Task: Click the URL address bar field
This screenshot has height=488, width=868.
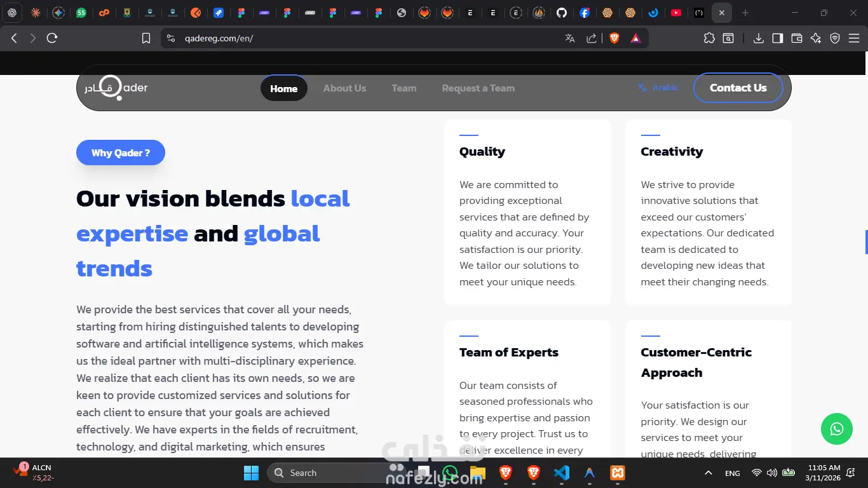Action: [369, 38]
